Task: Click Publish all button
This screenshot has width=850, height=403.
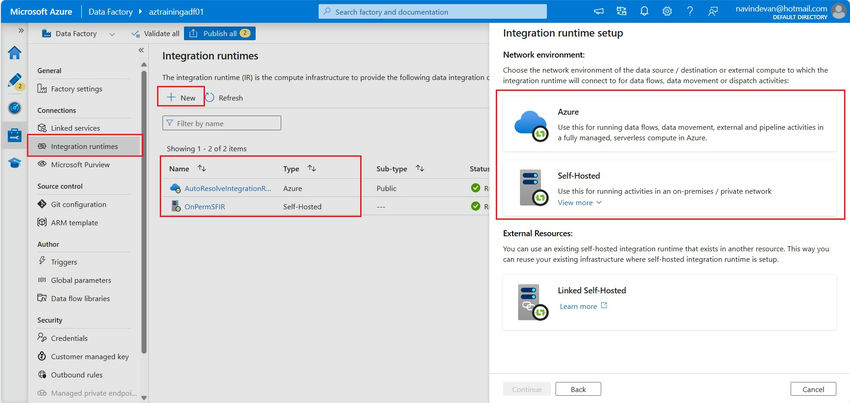Action: point(220,34)
